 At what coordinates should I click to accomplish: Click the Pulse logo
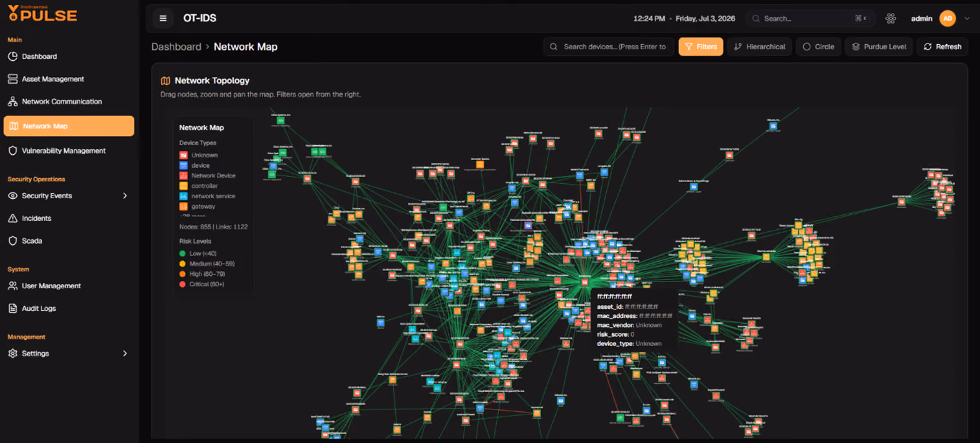point(42,14)
